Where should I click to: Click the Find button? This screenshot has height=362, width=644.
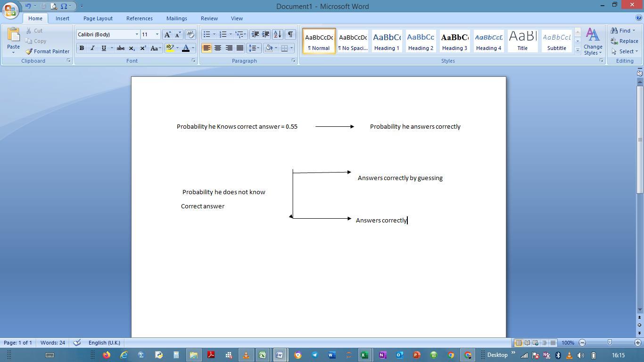point(623,31)
